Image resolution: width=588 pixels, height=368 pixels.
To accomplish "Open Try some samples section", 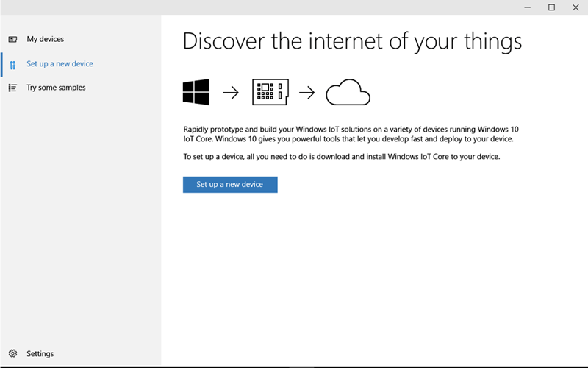I will (x=81, y=88).
